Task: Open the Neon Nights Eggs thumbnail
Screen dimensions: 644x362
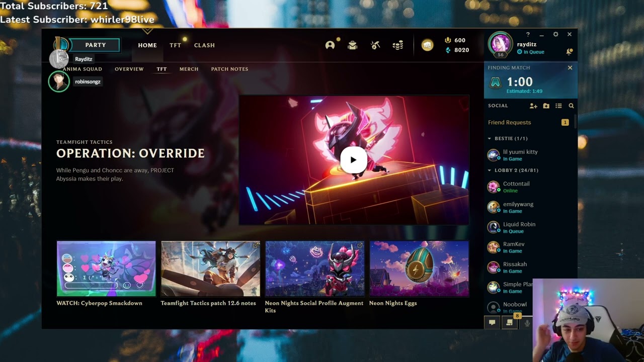Action: [x=419, y=268]
